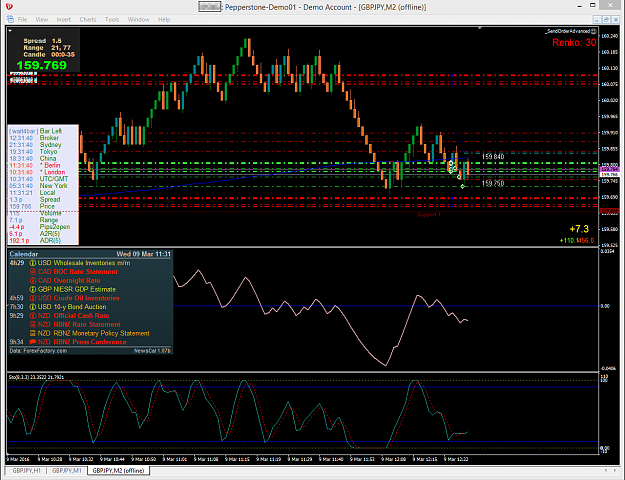Click the NZD Official Cash Rate impact icon

(33, 316)
